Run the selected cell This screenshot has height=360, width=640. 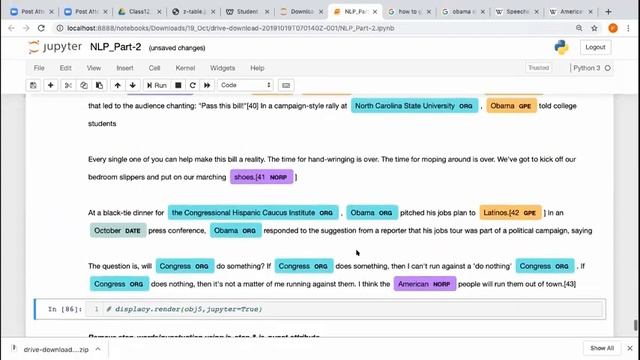point(157,85)
